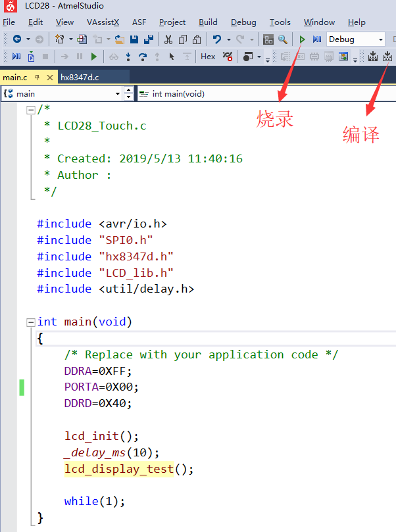
Task: Open the Help menu
Action: [x=357, y=22]
